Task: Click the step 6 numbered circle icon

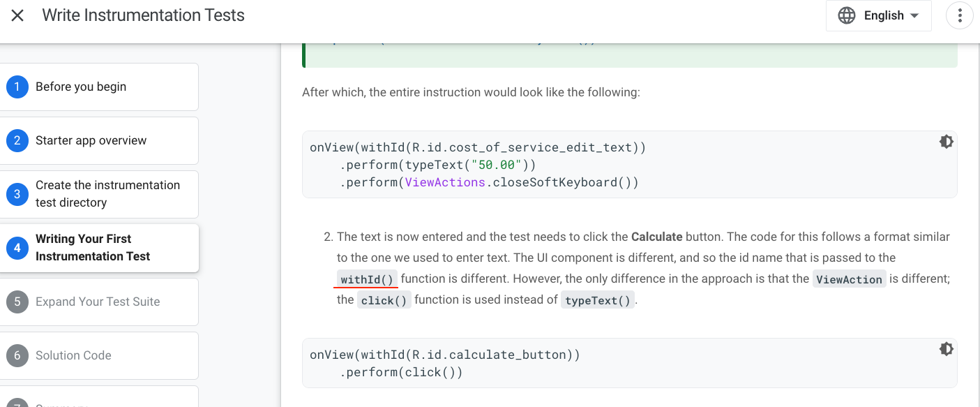Action: (x=17, y=355)
